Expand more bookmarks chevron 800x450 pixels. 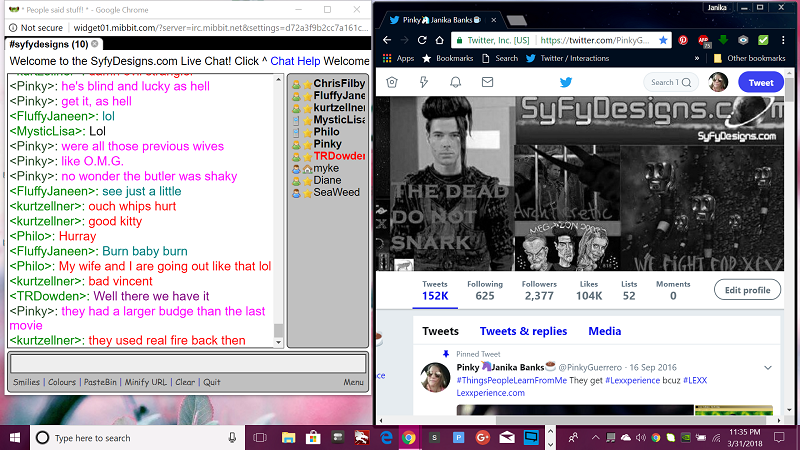(697, 58)
